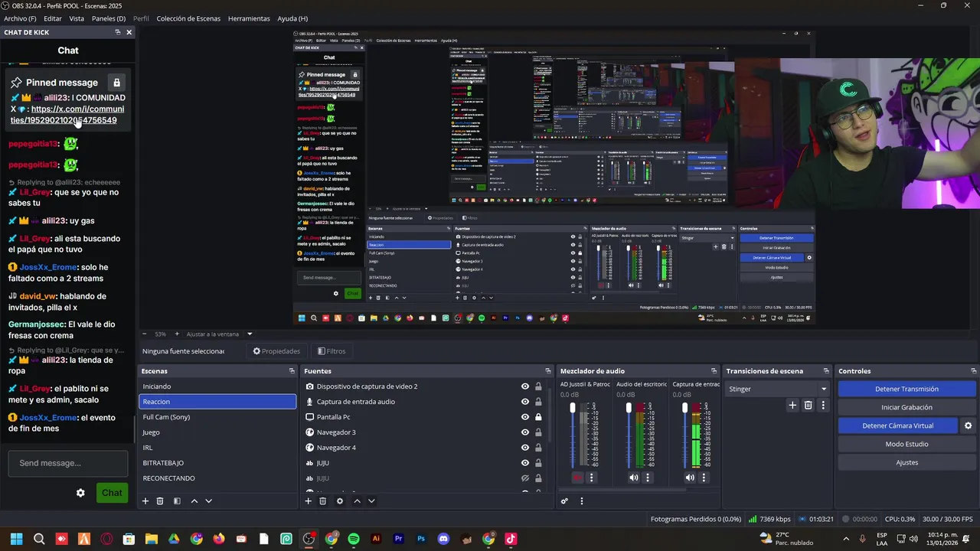Remove source with Fuentes trash icon
The height and width of the screenshot is (551, 980).
(323, 501)
